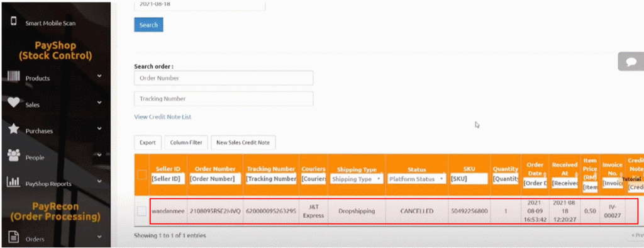The image size is (644, 248).
Task: Open Smart Mobile Scan menu item
Action: click(x=50, y=23)
